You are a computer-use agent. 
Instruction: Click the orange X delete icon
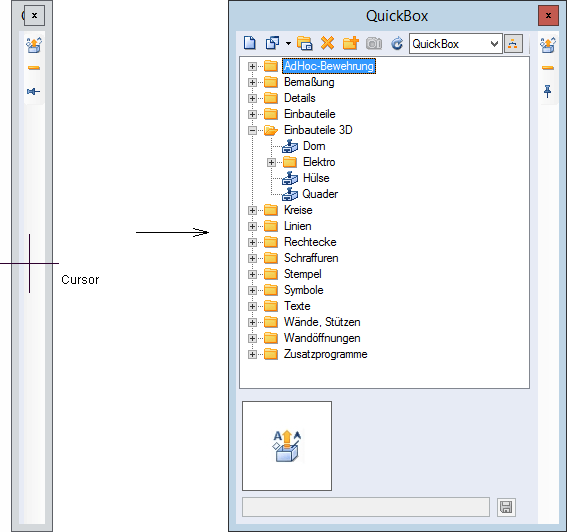[327, 43]
